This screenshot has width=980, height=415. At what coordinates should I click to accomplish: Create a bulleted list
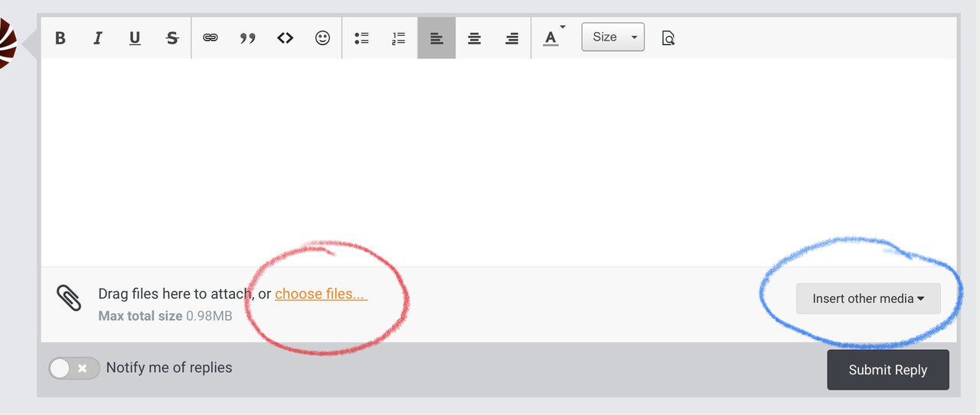pyautogui.click(x=361, y=38)
